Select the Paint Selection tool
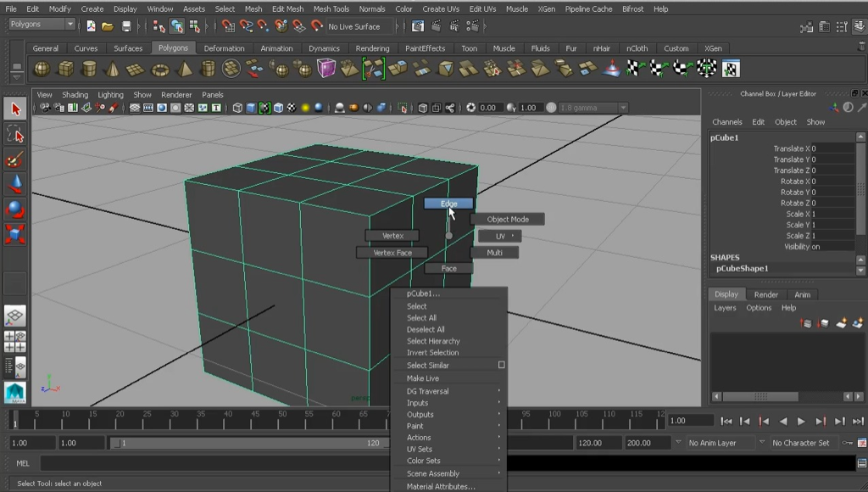868x492 pixels. pyautogui.click(x=15, y=159)
